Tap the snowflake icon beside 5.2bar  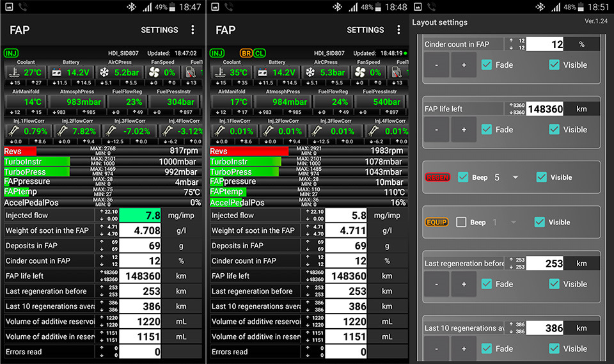click(104, 72)
